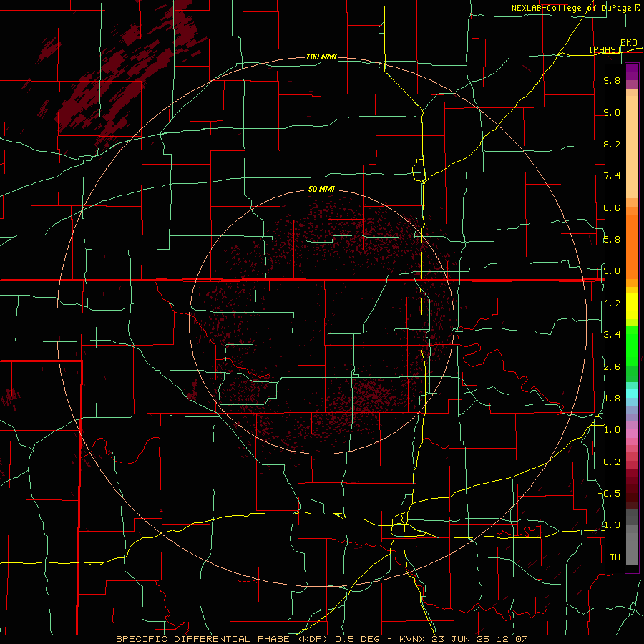Select the pink segment of the color bar

pyautogui.click(x=632, y=434)
